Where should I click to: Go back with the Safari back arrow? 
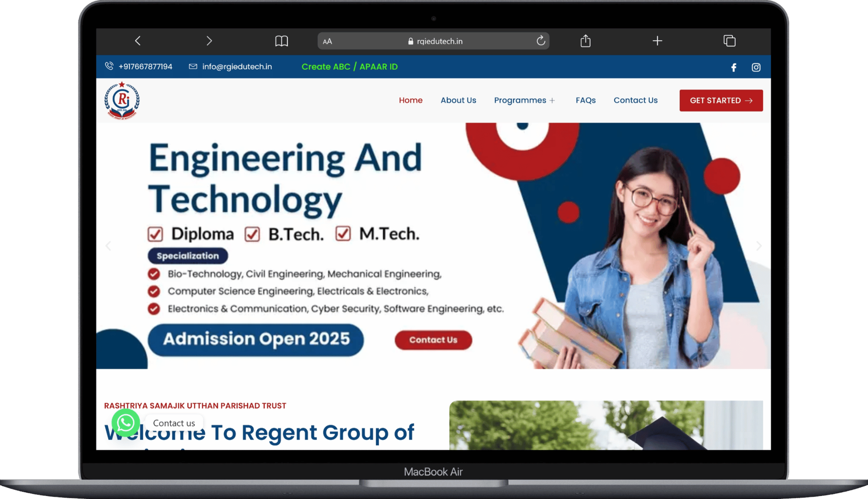click(x=138, y=41)
